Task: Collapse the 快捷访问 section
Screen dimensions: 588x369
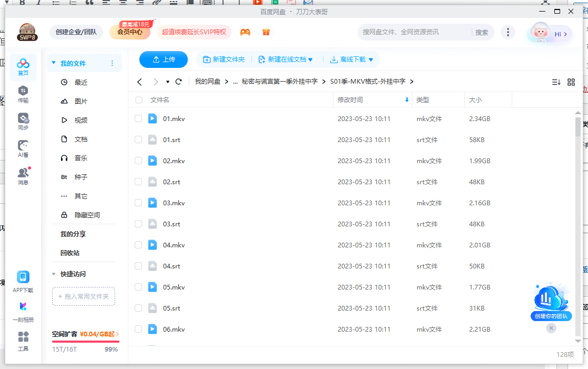Action: (54, 274)
